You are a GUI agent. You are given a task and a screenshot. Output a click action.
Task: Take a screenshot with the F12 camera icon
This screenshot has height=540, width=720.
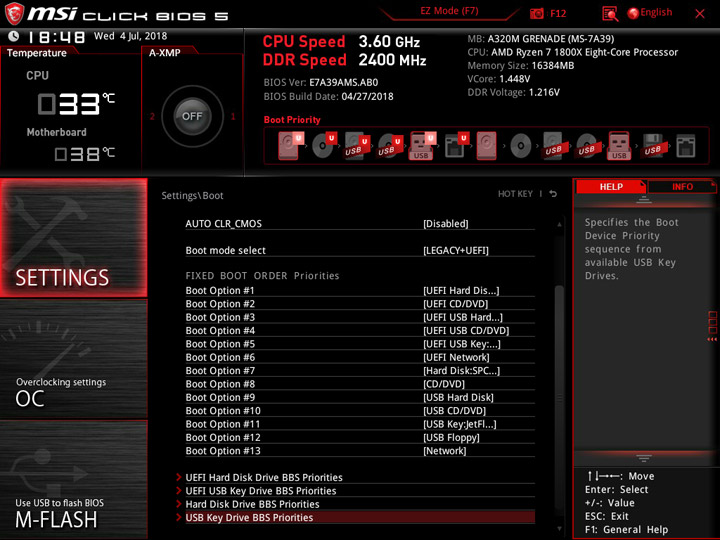click(537, 14)
